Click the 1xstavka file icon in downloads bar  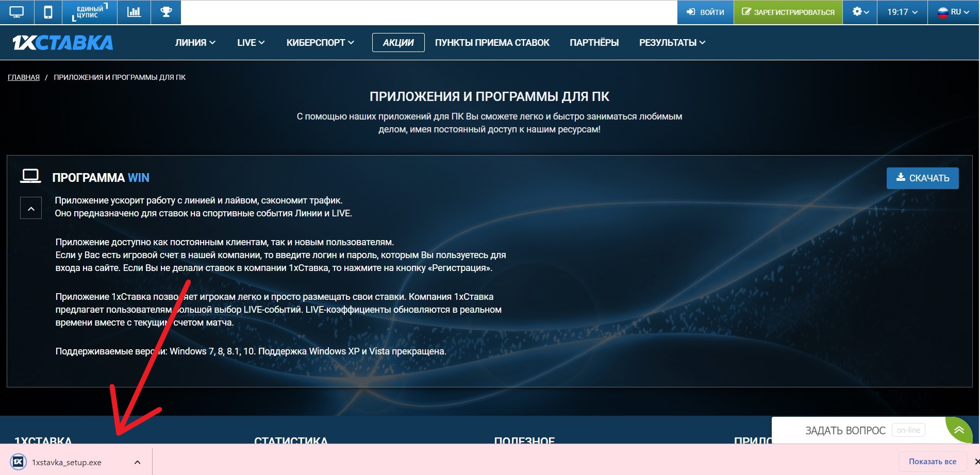(x=18, y=462)
